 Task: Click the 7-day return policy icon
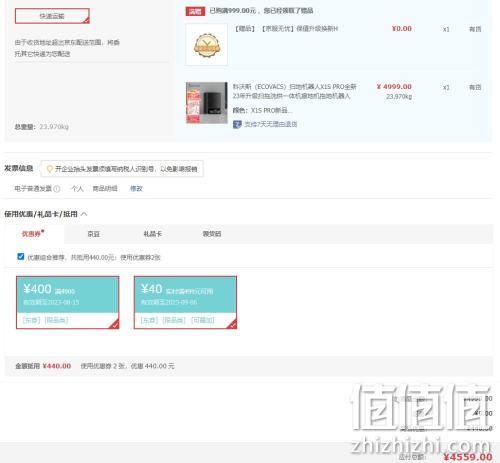[x=237, y=125]
